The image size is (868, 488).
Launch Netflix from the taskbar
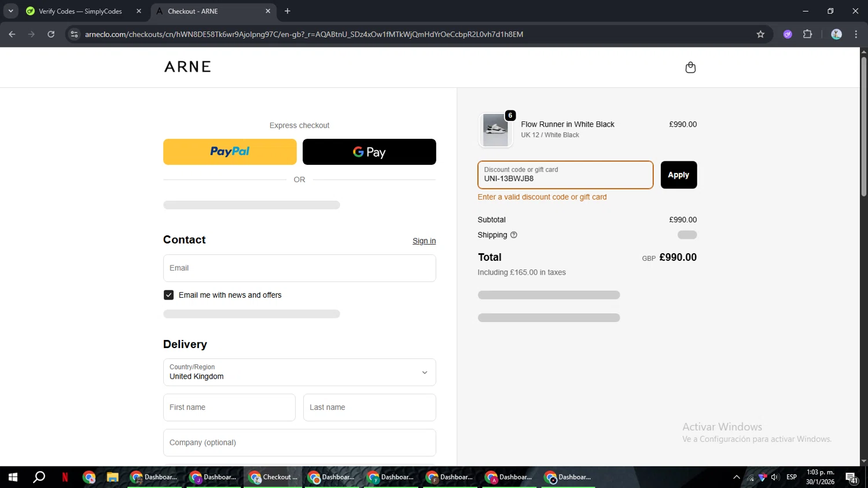point(65,477)
